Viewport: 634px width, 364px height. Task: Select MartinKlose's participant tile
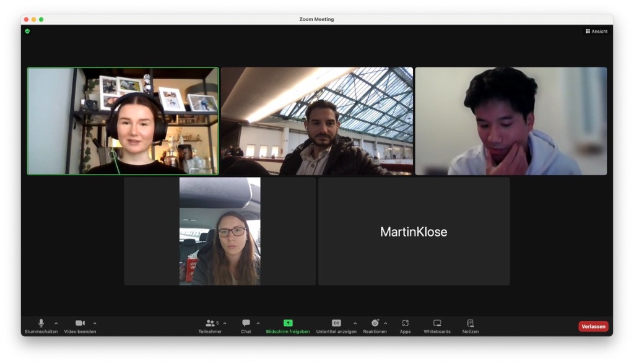click(413, 231)
